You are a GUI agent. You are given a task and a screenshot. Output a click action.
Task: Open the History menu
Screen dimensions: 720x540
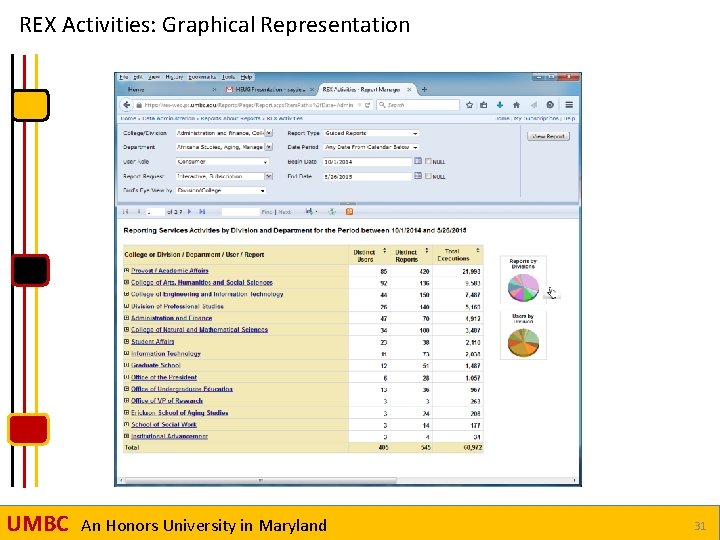174,77
